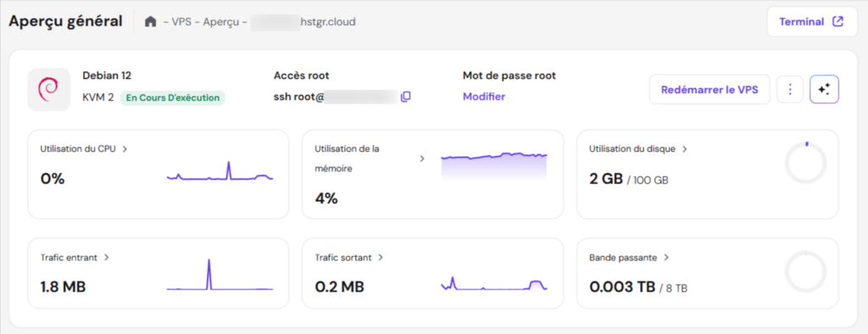Expand Bande passante chevron
The image size is (868, 334).
666,258
